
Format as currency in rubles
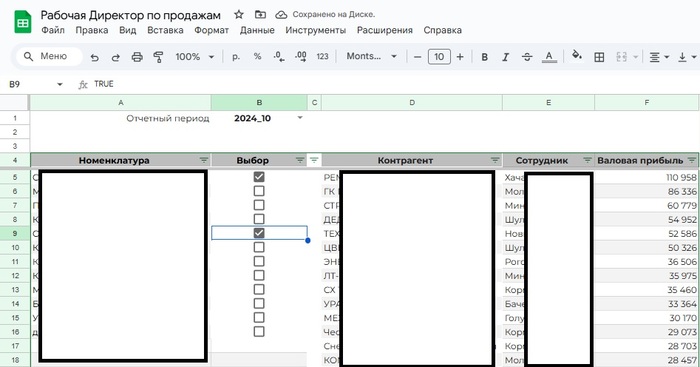coord(236,57)
